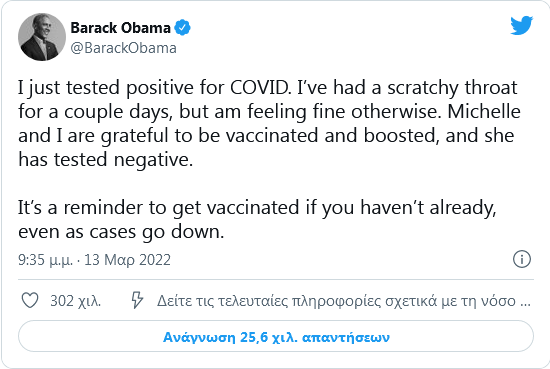Click the Twitter bird logo
This screenshot has width=550, height=369.
521,25
